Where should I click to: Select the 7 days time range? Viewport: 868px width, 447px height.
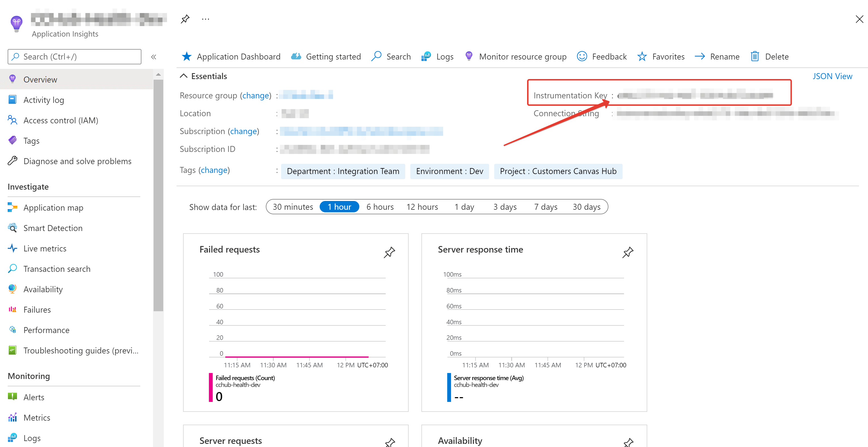(546, 207)
